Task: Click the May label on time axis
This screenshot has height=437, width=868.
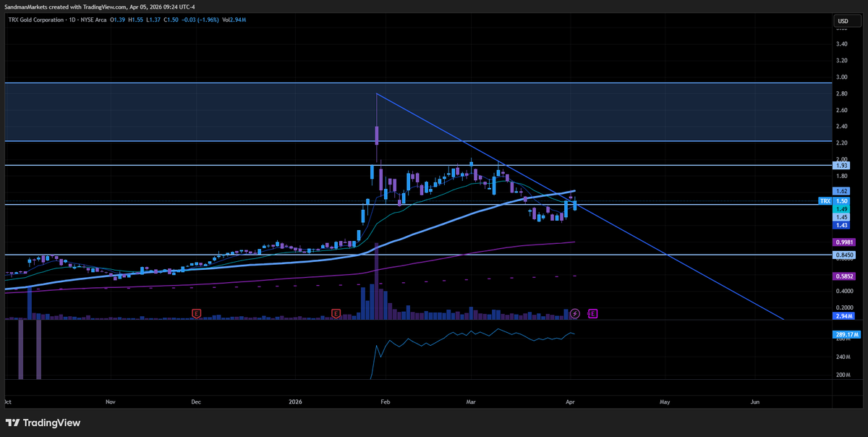Action: [665, 401]
